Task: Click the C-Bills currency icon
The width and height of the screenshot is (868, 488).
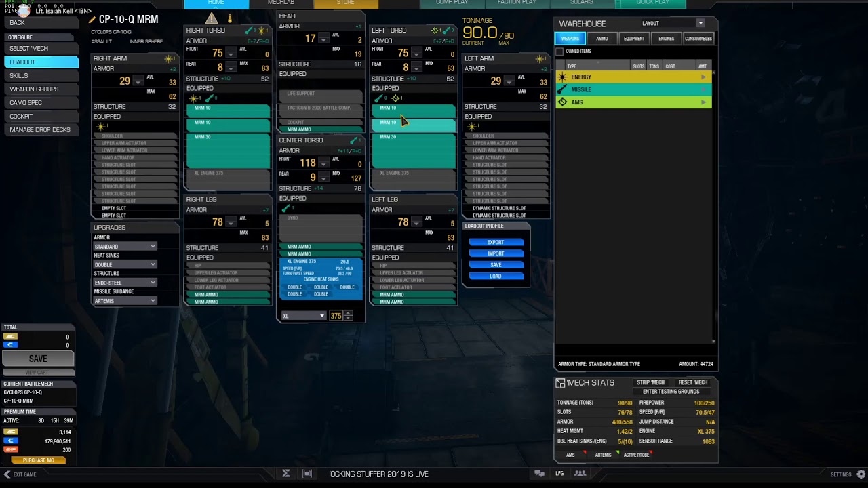Action: click(x=10, y=441)
